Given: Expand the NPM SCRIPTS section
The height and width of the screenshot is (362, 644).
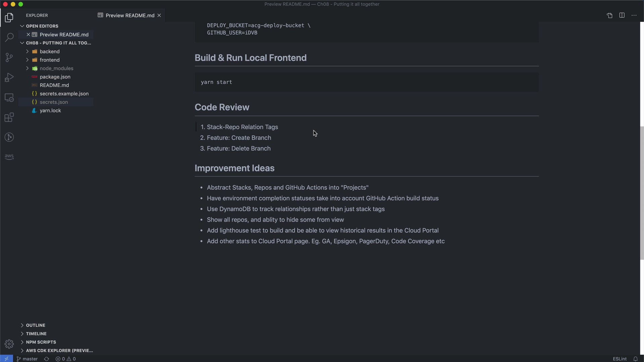Looking at the screenshot, I should [x=41, y=342].
